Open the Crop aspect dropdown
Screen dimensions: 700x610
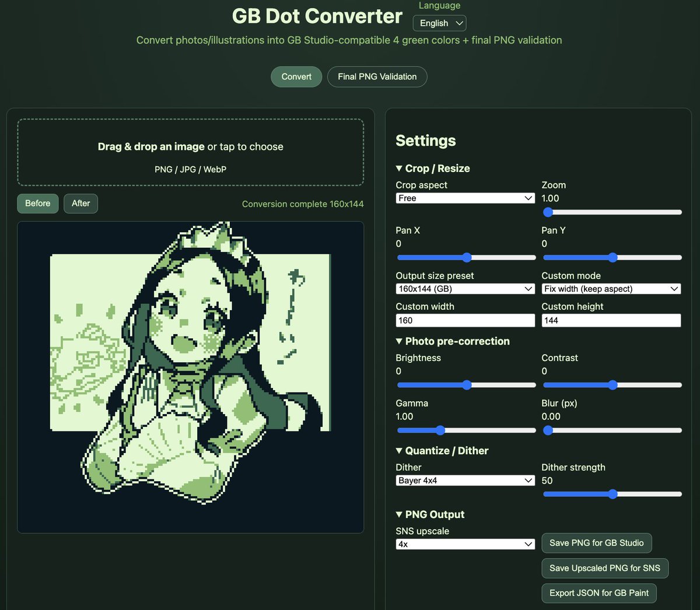point(466,198)
